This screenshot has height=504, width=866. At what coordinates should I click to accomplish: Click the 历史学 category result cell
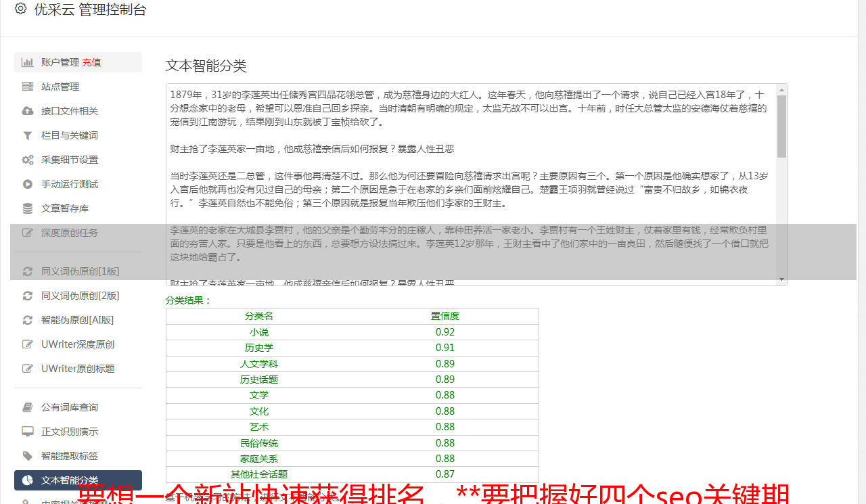pos(259,348)
